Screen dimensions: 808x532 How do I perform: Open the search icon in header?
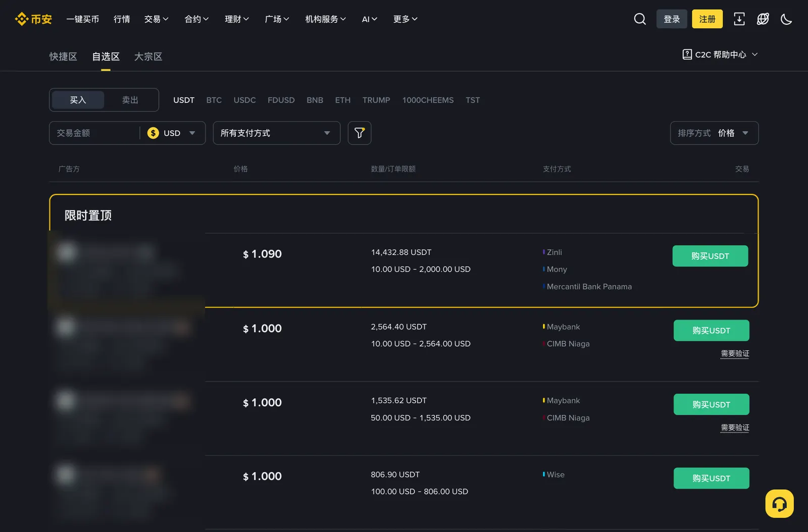click(640, 19)
